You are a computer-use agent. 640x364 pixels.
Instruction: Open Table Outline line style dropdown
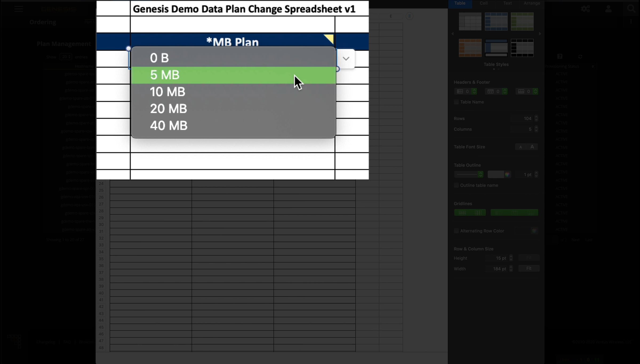point(469,174)
